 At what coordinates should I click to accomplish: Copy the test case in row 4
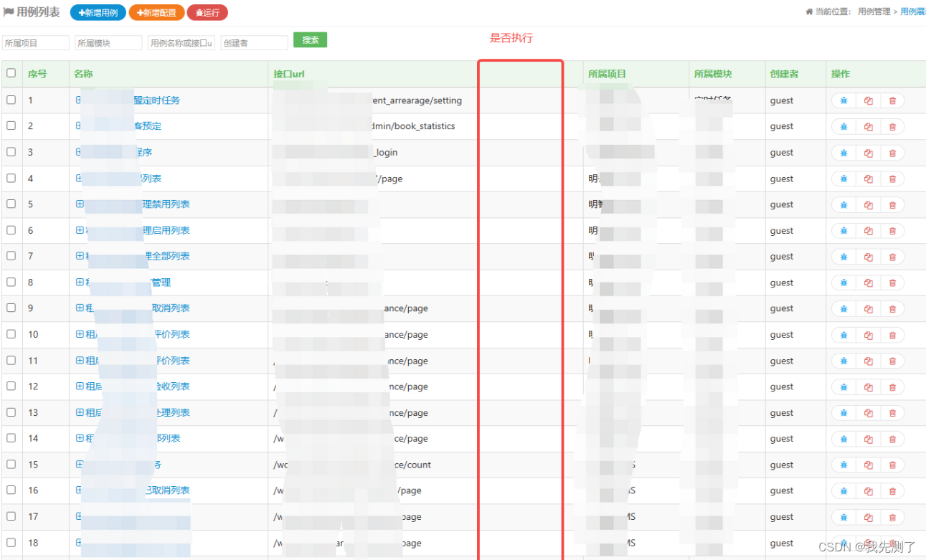(x=868, y=179)
